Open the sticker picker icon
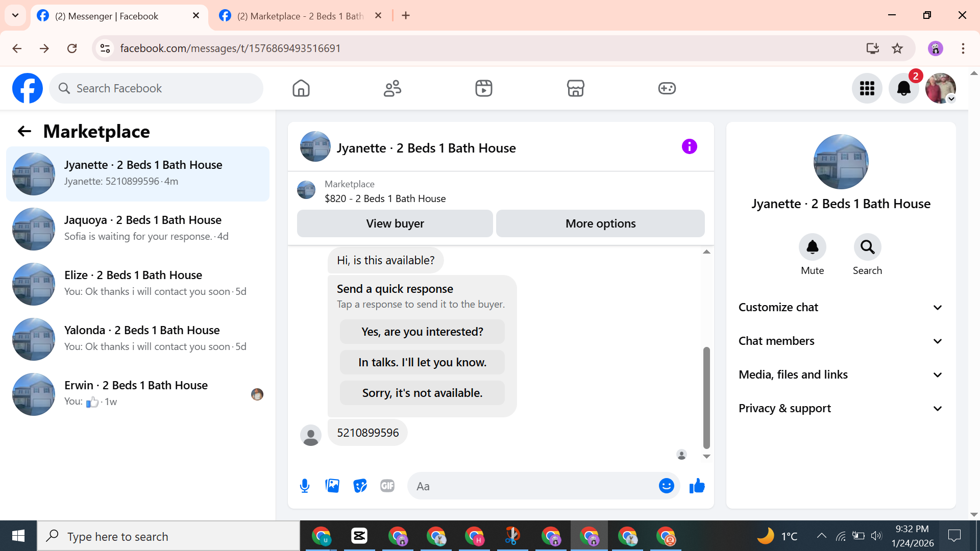The width and height of the screenshot is (980, 551). tap(360, 486)
